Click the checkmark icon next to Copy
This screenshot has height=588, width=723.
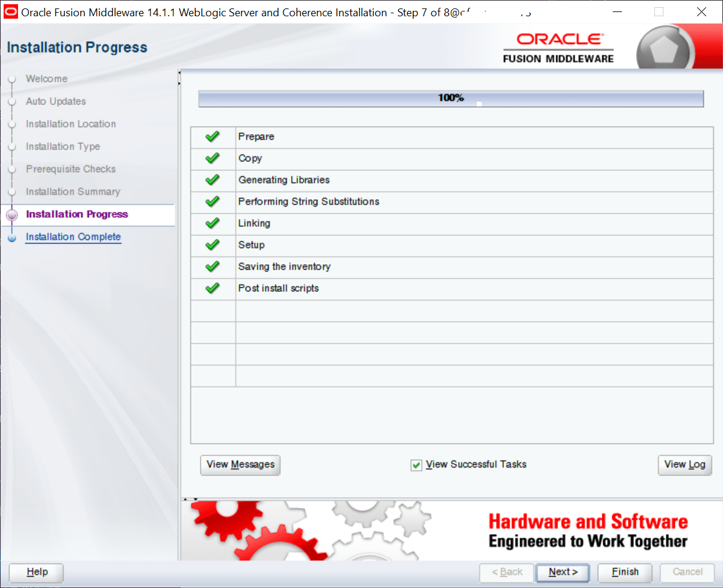212,158
